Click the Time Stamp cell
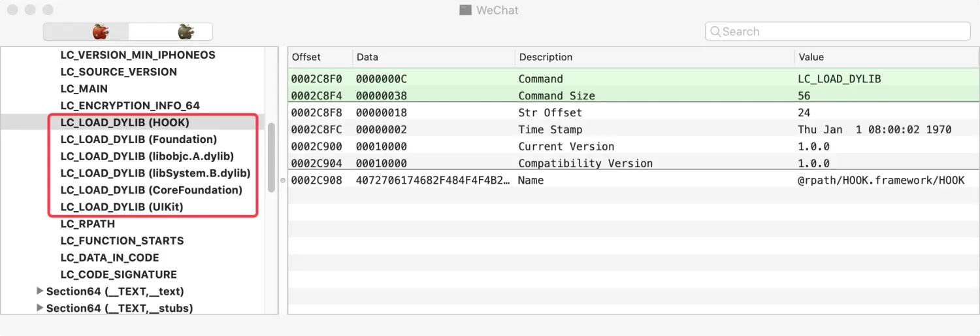The image size is (980, 336). coord(550,130)
